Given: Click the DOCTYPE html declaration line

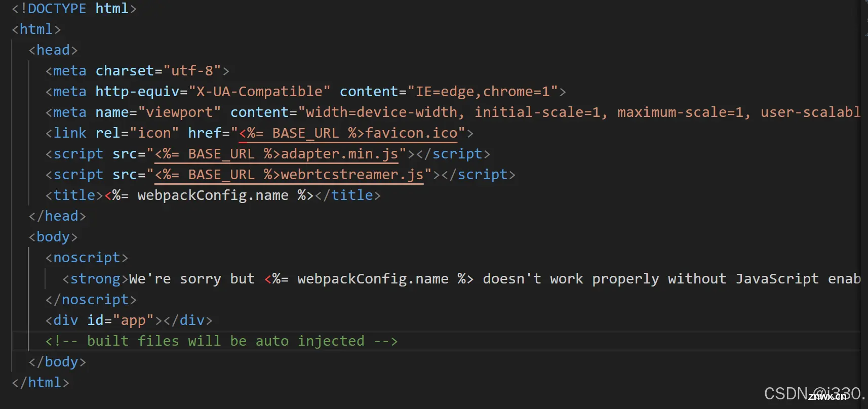Looking at the screenshot, I should point(74,9).
